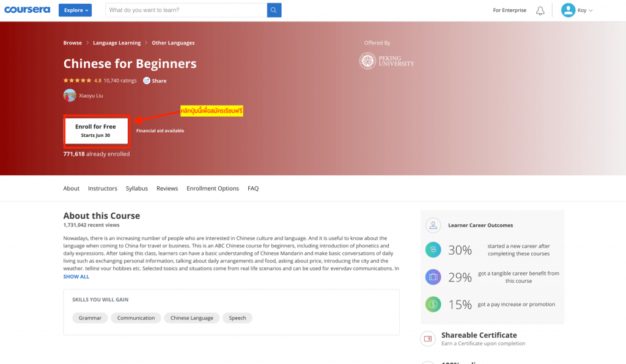Select the Communication skill tag
626x364 pixels.
[x=136, y=318]
